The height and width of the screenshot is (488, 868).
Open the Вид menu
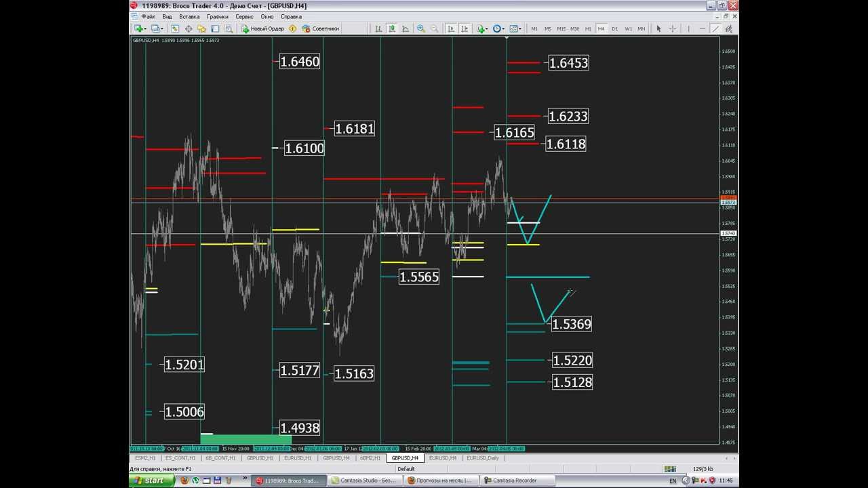pyautogui.click(x=167, y=16)
